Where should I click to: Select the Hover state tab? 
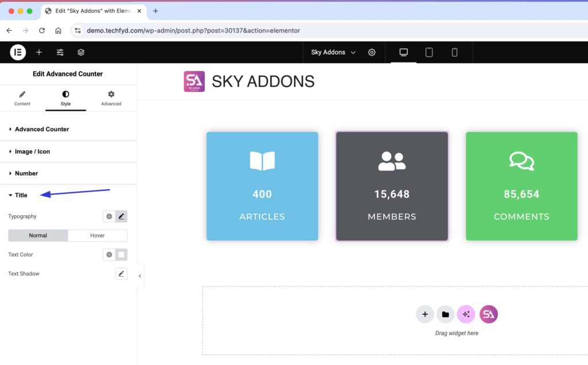(x=98, y=236)
